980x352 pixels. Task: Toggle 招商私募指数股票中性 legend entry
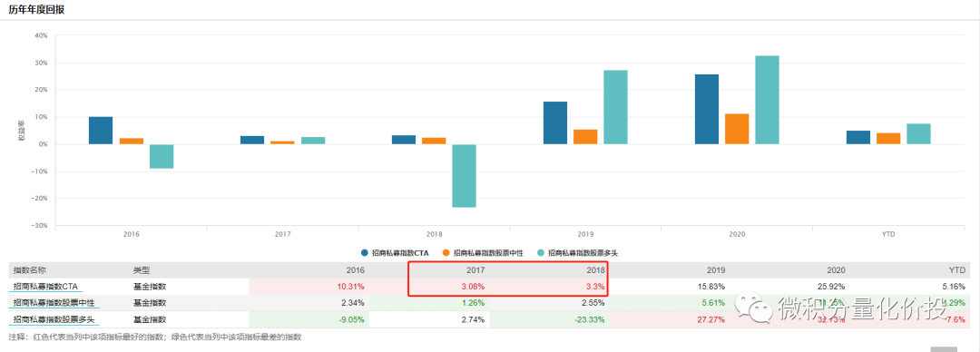point(482,253)
